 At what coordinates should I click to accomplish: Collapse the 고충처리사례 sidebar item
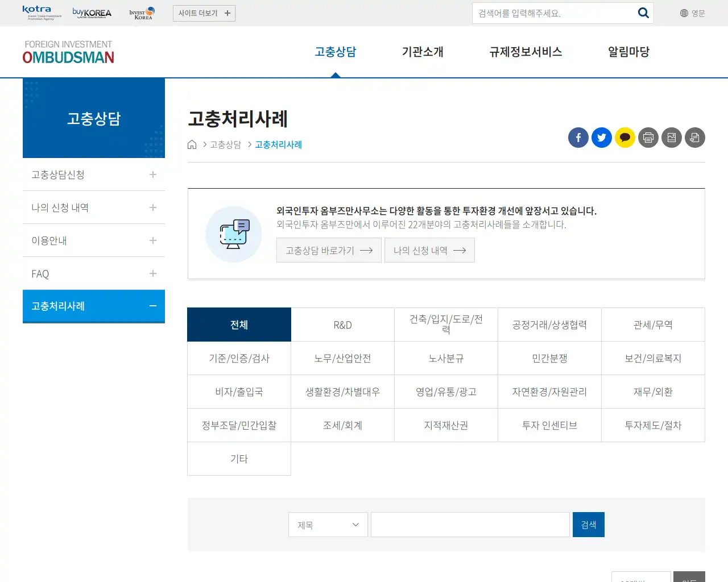[93, 306]
